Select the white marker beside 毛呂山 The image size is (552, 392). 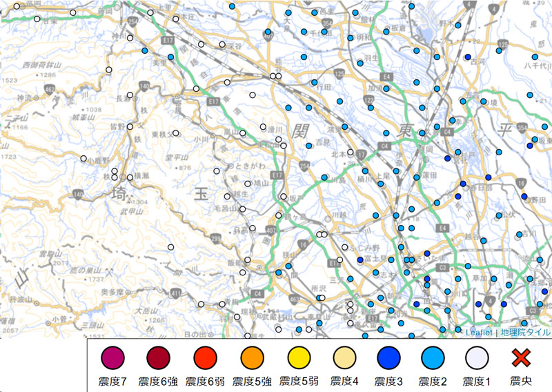pos(243,209)
